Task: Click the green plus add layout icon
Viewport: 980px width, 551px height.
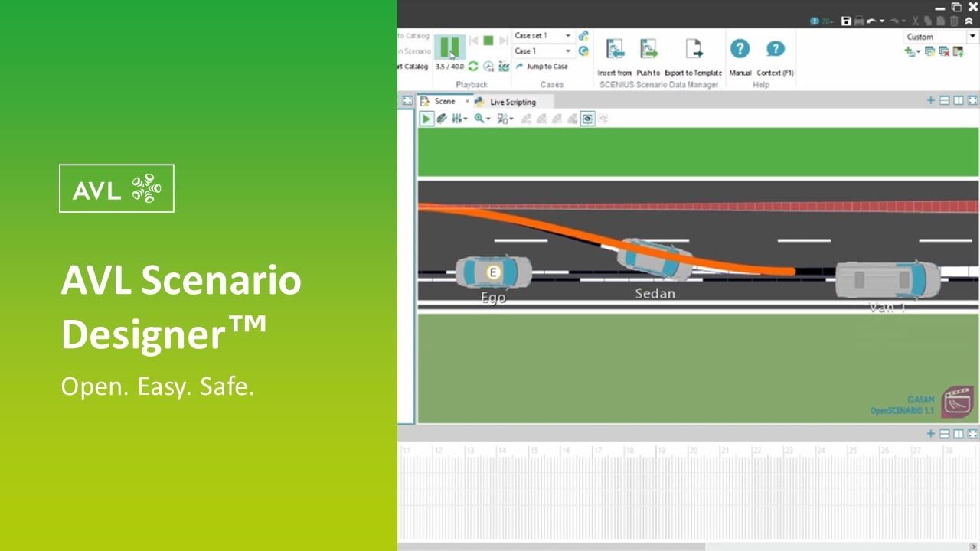Action: pyautogui.click(x=910, y=52)
